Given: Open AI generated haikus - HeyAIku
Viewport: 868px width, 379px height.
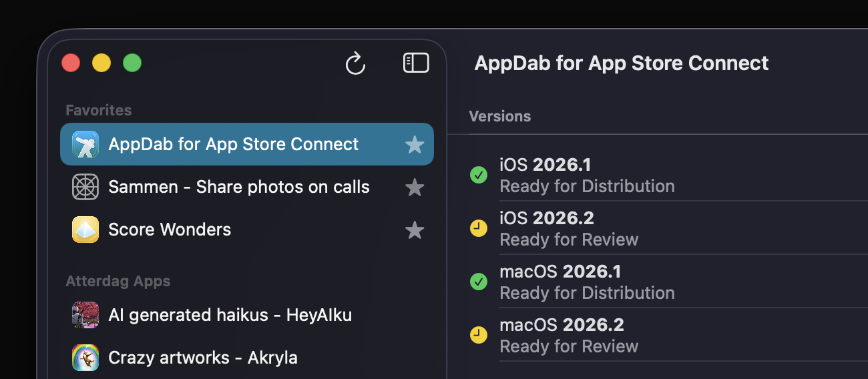Looking at the screenshot, I should point(247,315).
